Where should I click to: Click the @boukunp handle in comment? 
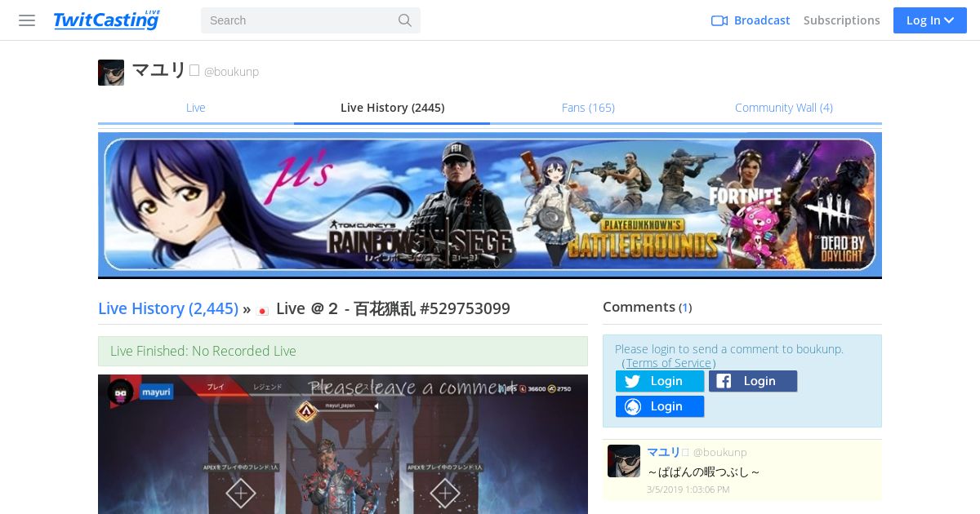[720, 452]
